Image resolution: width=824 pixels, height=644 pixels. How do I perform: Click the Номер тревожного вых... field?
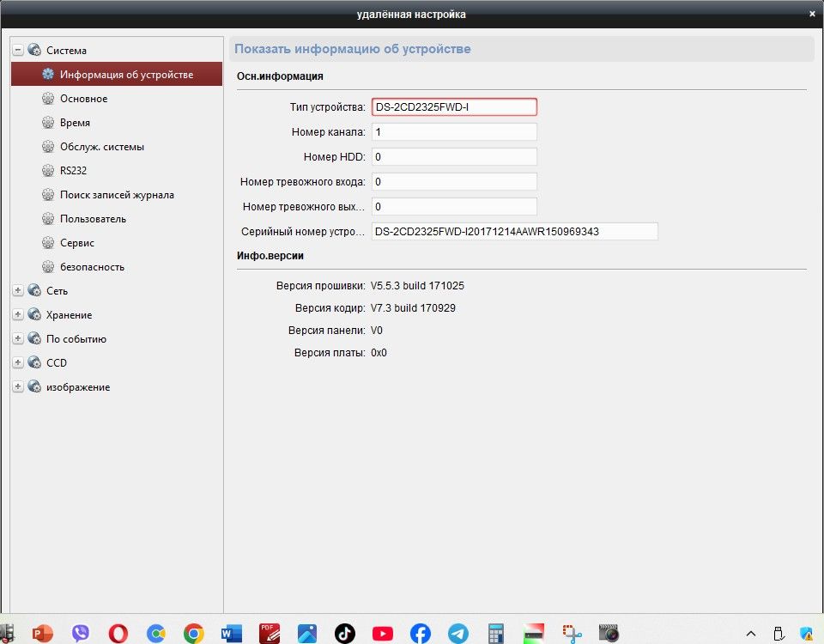(x=454, y=206)
